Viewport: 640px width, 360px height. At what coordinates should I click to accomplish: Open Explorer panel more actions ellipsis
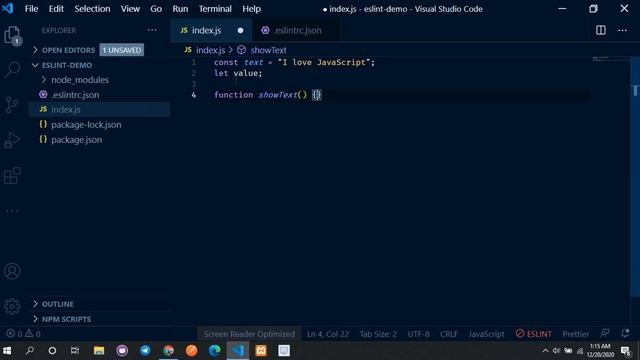(x=152, y=30)
